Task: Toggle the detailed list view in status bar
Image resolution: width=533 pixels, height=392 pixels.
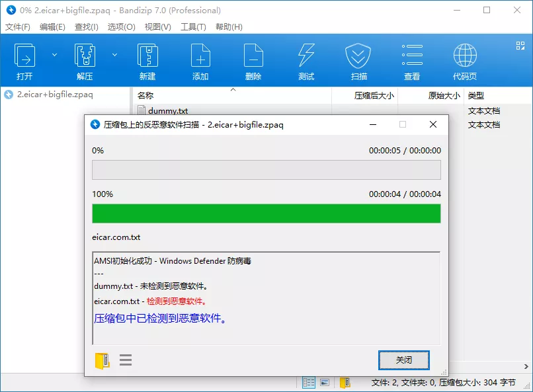Action: tap(308, 382)
